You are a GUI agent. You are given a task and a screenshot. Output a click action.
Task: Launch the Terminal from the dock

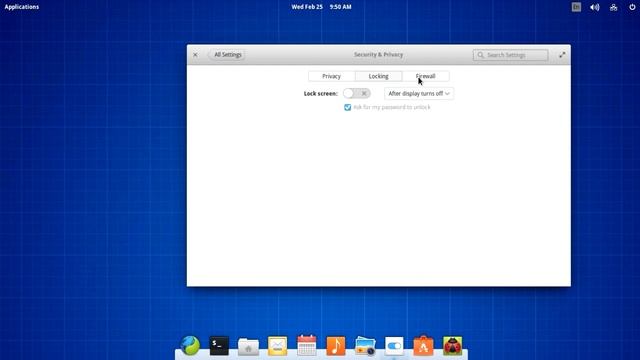click(219, 346)
